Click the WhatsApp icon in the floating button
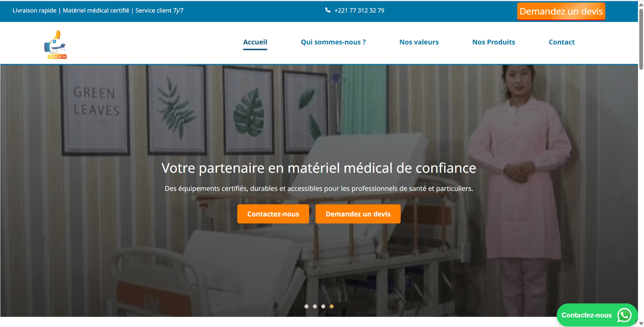This screenshot has height=327, width=644. click(x=624, y=315)
